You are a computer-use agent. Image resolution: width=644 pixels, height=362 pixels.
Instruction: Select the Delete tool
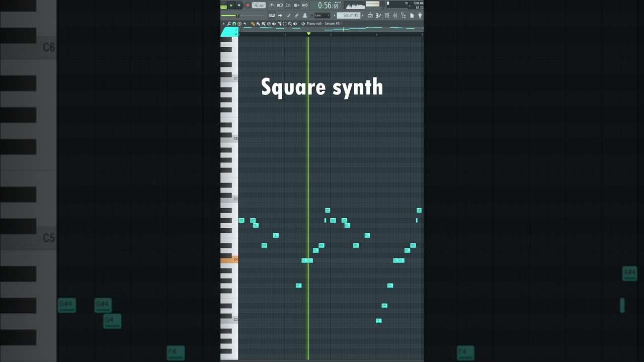click(269, 24)
